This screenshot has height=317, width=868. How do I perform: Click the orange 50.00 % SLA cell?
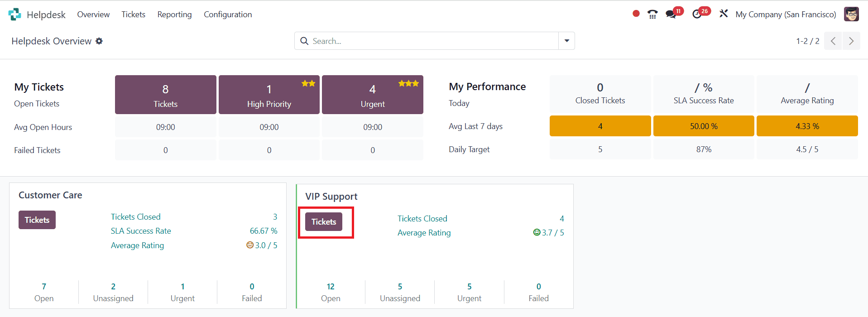click(x=704, y=126)
